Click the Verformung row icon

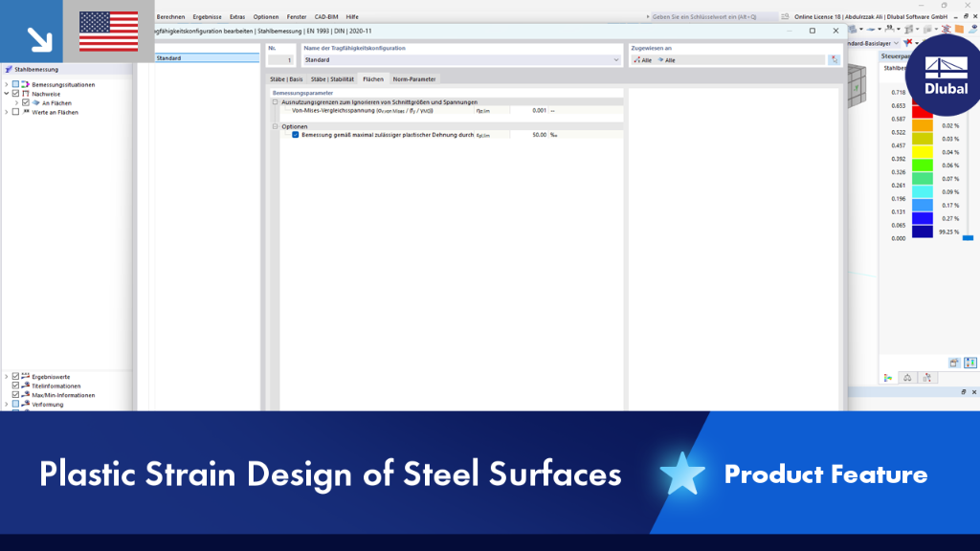[x=26, y=405]
